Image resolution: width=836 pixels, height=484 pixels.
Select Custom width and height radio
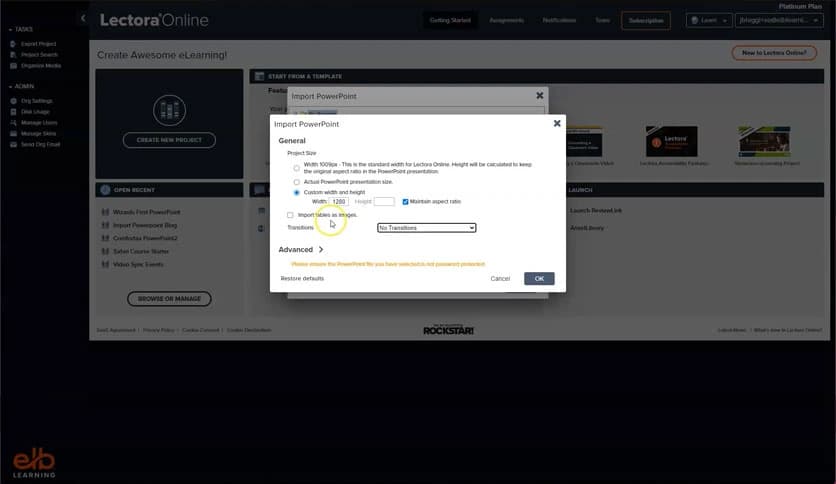pos(296,192)
